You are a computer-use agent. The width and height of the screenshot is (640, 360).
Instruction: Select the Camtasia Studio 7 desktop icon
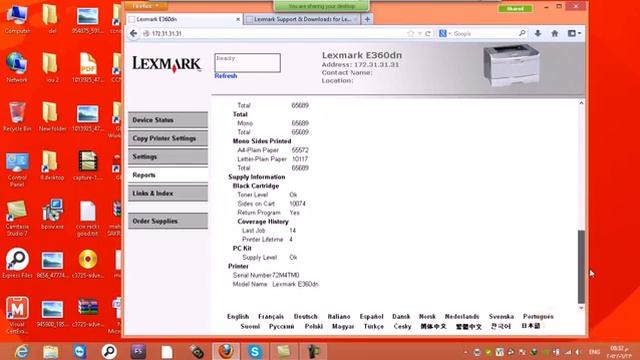[17, 218]
